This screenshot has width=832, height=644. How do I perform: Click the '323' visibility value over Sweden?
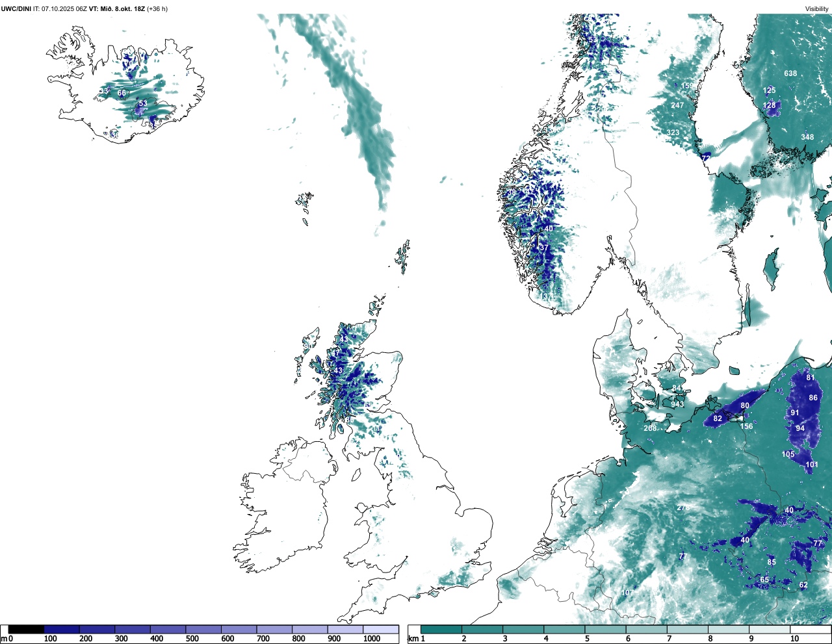[x=673, y=133]
